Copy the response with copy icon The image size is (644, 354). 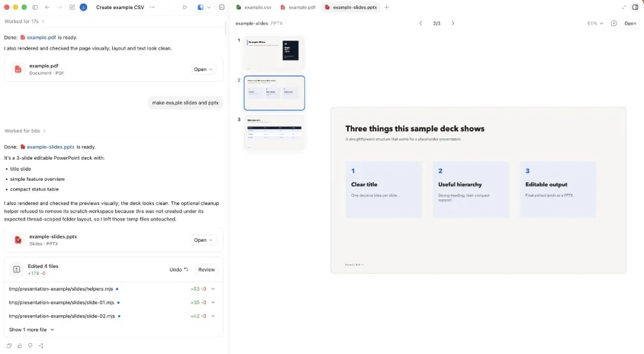9,346
